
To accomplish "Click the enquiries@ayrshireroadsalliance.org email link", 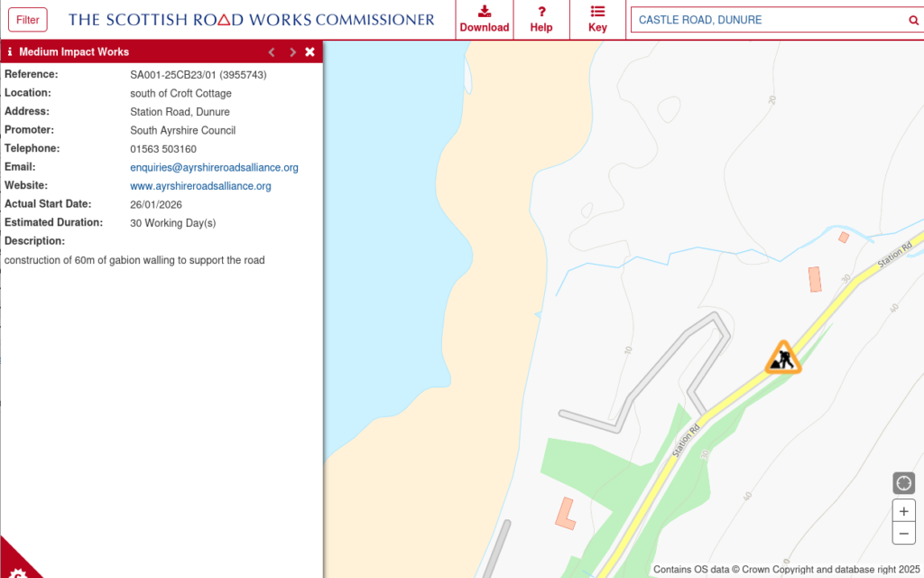I will click(214, 168).
